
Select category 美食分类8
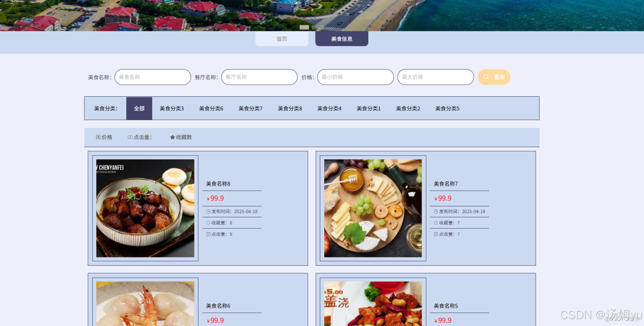click(x=289, y=108)
